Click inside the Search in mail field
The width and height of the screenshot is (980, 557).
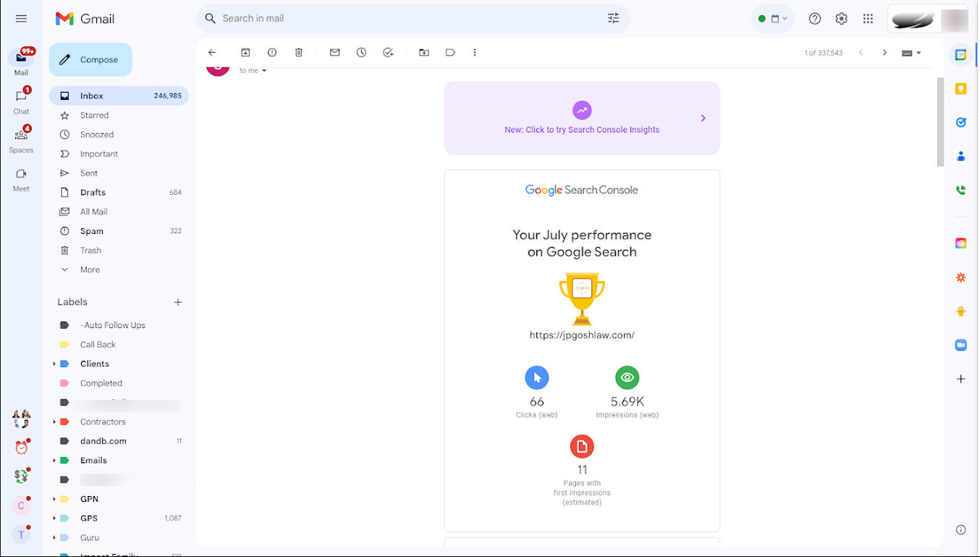(x=405, y=18)
